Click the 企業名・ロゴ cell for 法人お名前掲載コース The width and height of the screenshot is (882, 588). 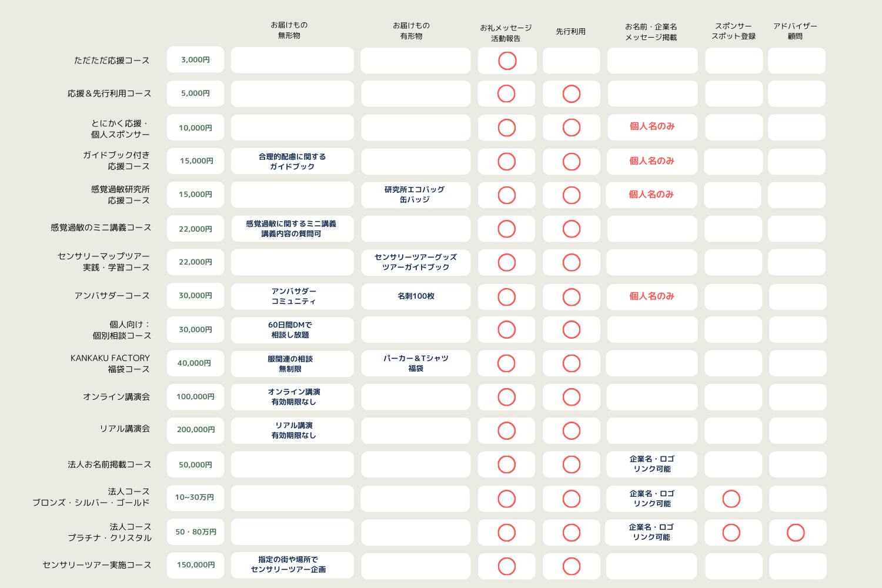(x=652, y=464)
